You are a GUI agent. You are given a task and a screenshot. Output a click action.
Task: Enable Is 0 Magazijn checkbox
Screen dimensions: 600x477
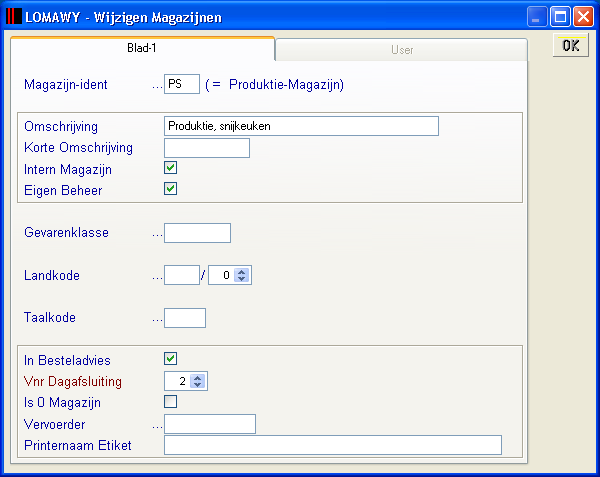pyautogui.click(x=170, y=401)
